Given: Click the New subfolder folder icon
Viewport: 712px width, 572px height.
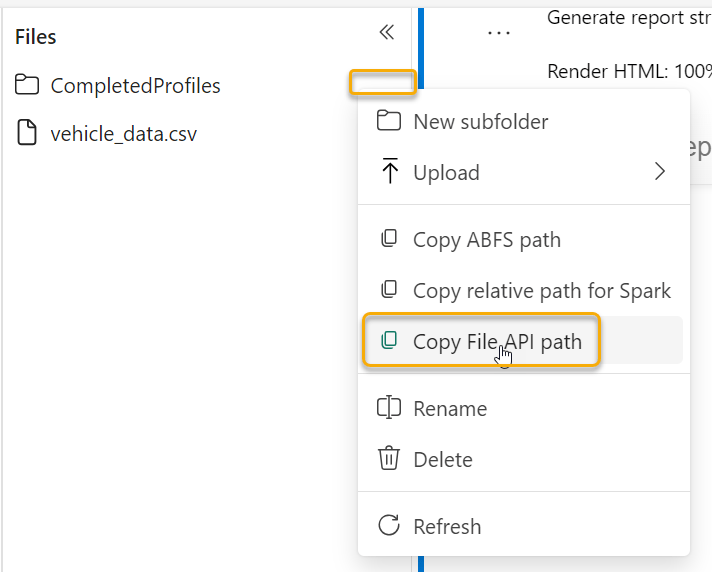Looking at the screenshot, I should click(x=388, y=121).
